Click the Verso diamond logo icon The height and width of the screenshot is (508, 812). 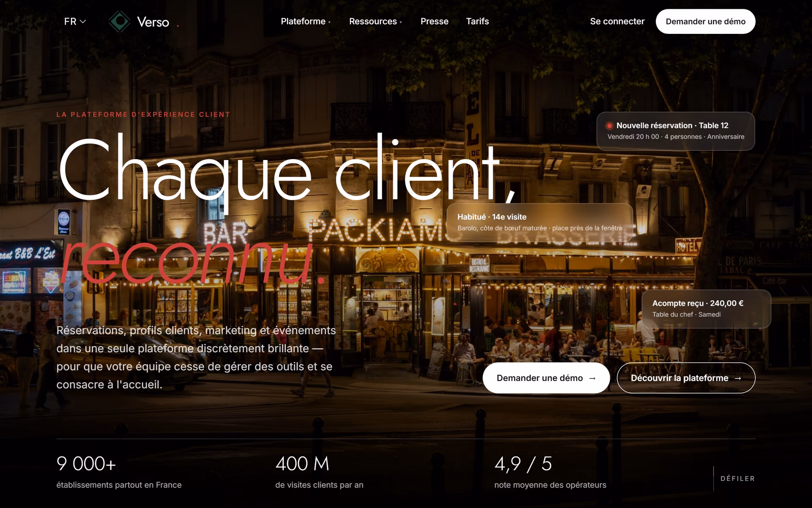point(120,21)
